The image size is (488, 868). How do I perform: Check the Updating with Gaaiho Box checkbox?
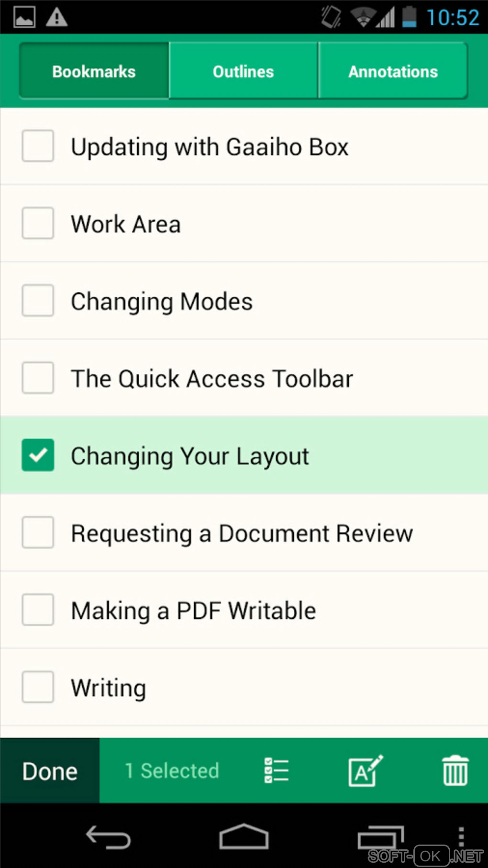38,146
